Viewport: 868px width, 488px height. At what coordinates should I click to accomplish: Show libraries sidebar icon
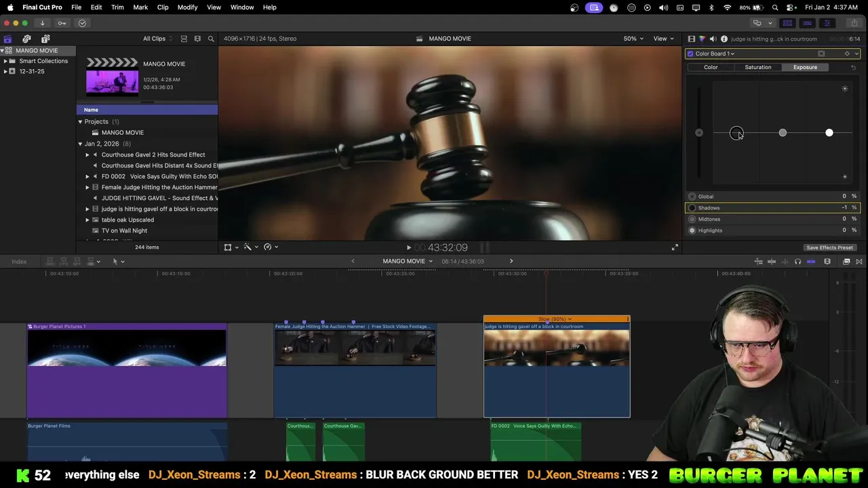(x=7, y=39)
